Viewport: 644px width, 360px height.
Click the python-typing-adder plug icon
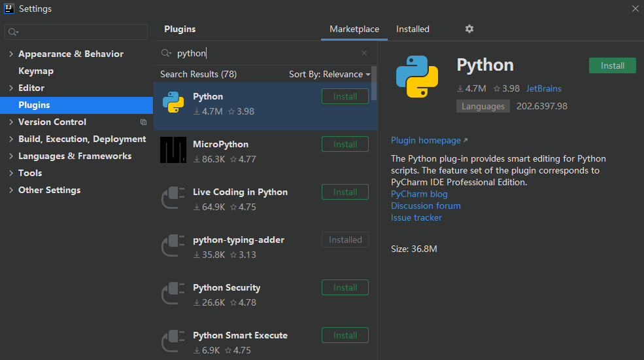173,245
